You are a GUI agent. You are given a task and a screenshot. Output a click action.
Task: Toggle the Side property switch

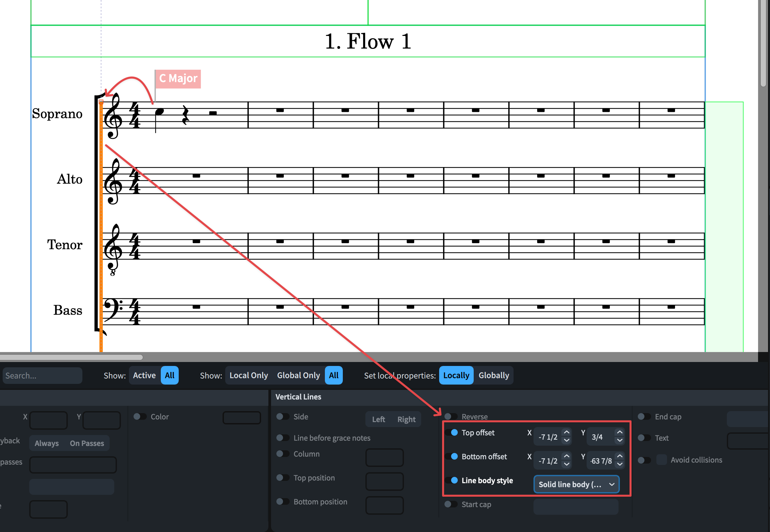click(x=283, y=417)
